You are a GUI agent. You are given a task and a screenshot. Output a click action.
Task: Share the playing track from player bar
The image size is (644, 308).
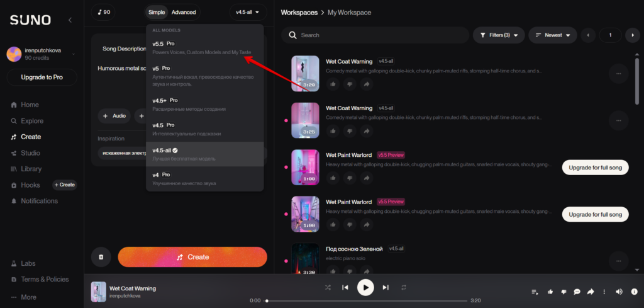[x=591, y=292]
